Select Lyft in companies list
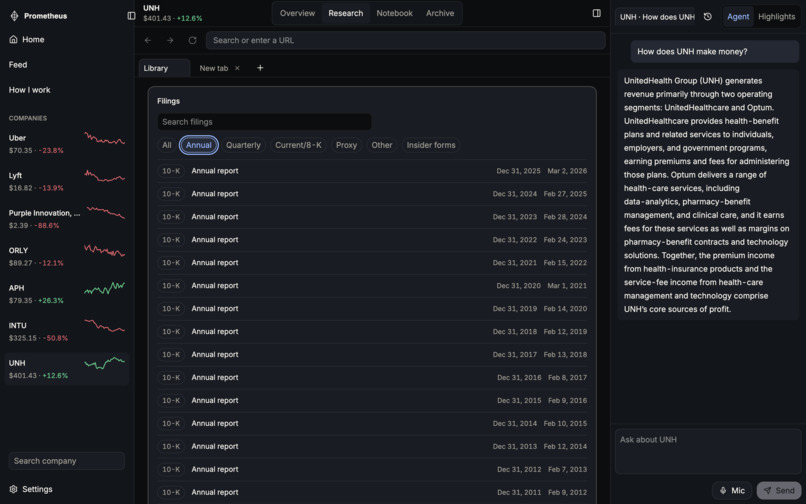The height and width of the screenshot is (504, 806). coord(67,182)
